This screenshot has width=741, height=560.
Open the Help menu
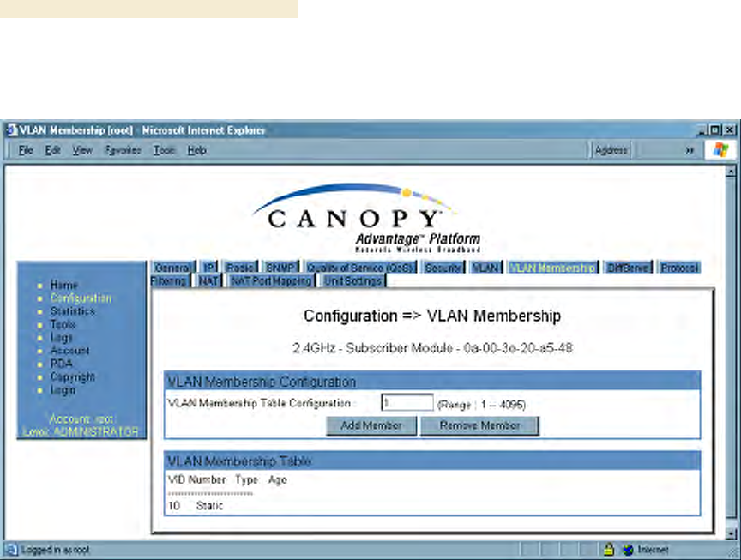point(196,150)
